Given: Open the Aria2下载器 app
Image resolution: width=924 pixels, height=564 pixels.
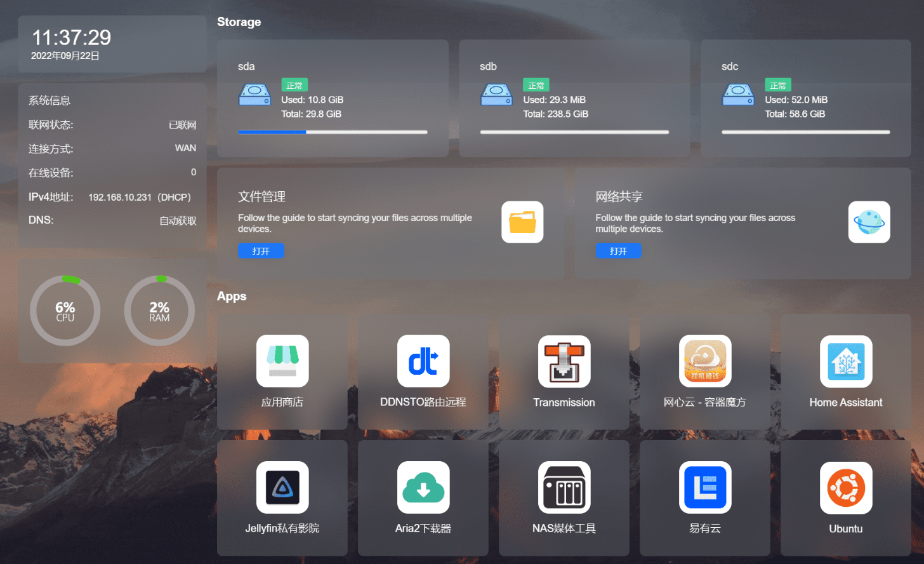Looking at the screenshot, I should click(423, 487).
